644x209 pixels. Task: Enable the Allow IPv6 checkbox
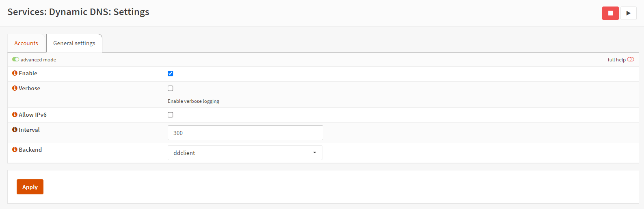click(x=171, y=115)
